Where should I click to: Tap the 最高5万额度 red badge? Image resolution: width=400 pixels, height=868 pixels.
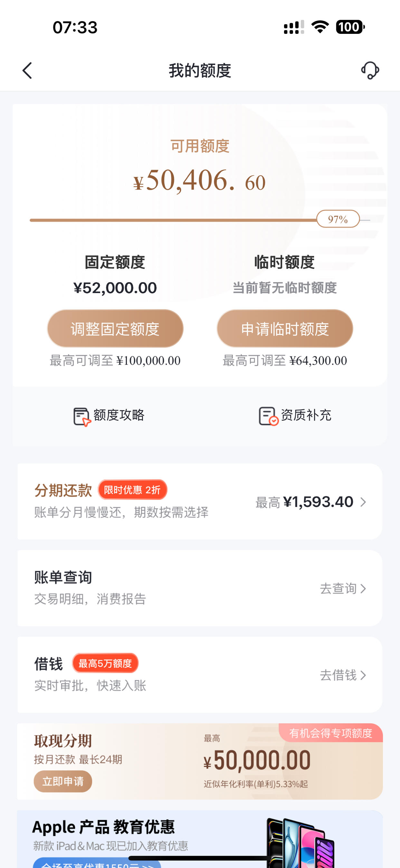[105, 663]
